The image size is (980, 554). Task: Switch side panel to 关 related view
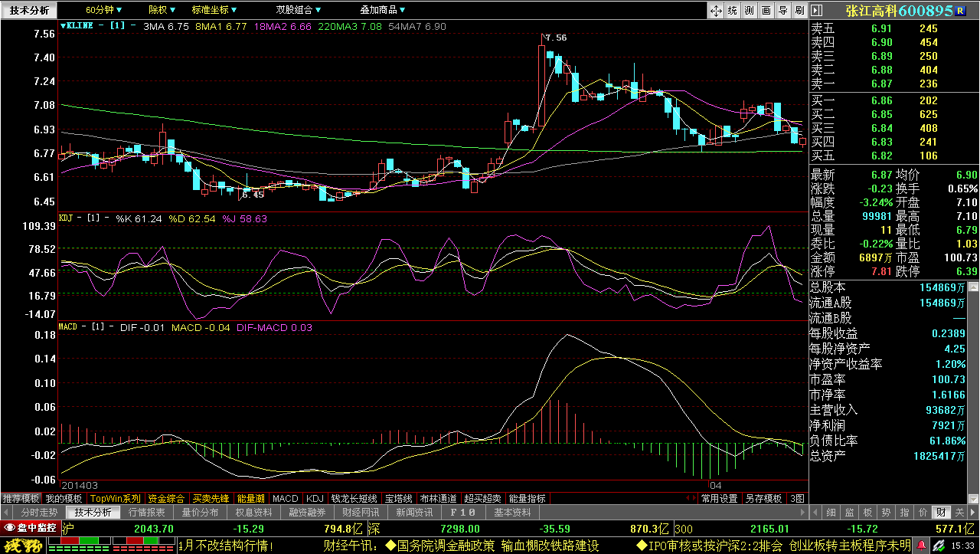coord(959,513)
